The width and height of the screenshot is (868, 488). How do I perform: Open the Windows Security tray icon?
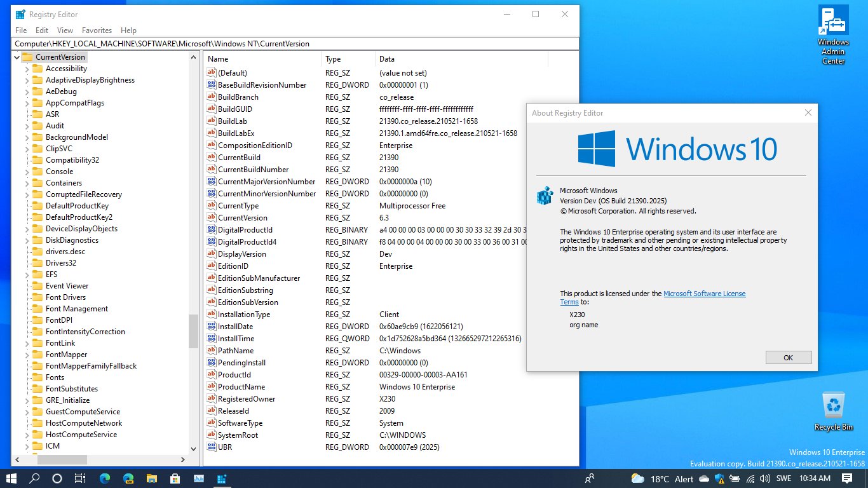(x=720, y=478)
